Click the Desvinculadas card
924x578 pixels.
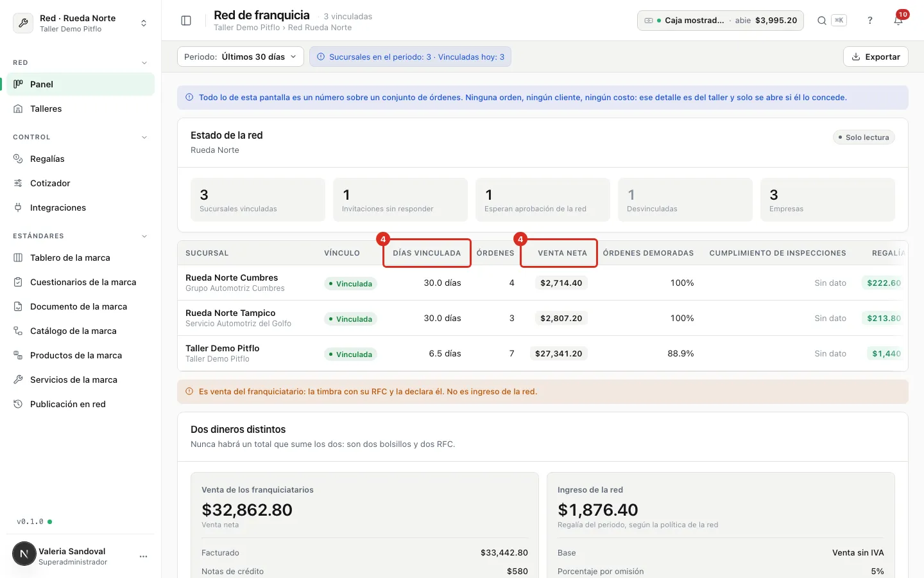pyautogui.click(x=685, y=200)
